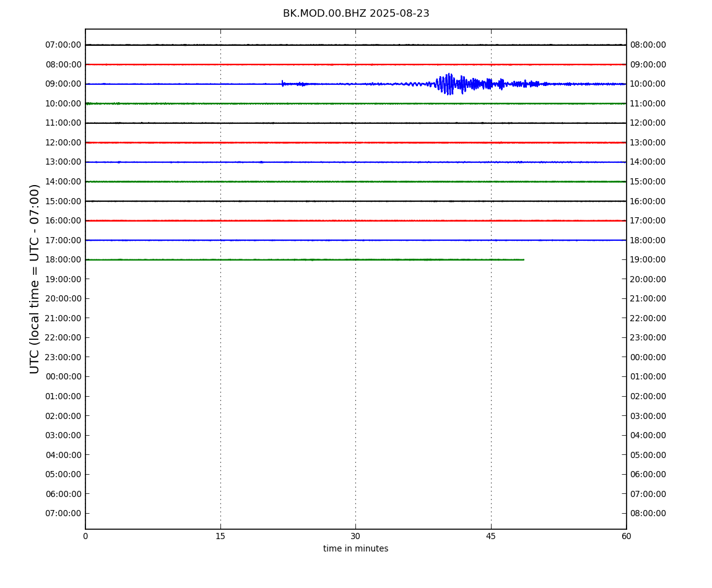
Task: Click the x-axis tick label 45
Action: 491,536
